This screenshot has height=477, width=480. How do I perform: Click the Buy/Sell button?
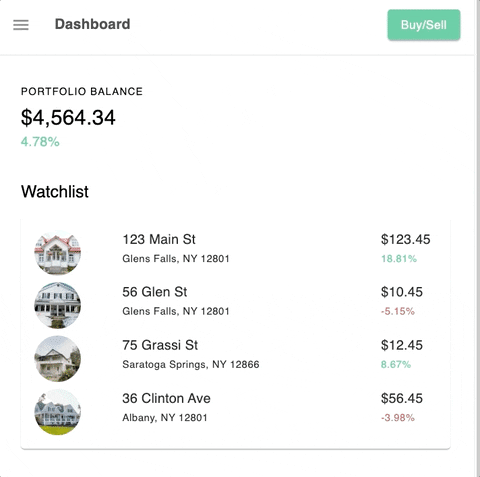tap(424, 25)
